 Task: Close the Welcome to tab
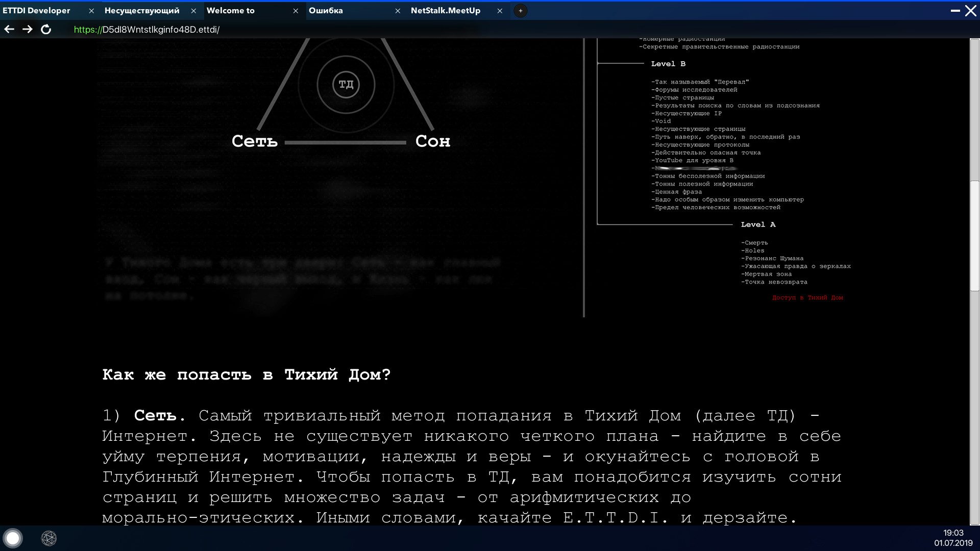[296, 10]
